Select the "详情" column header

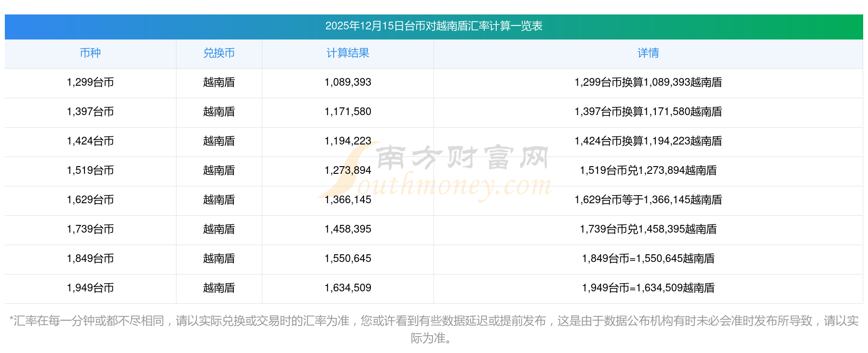648,53
